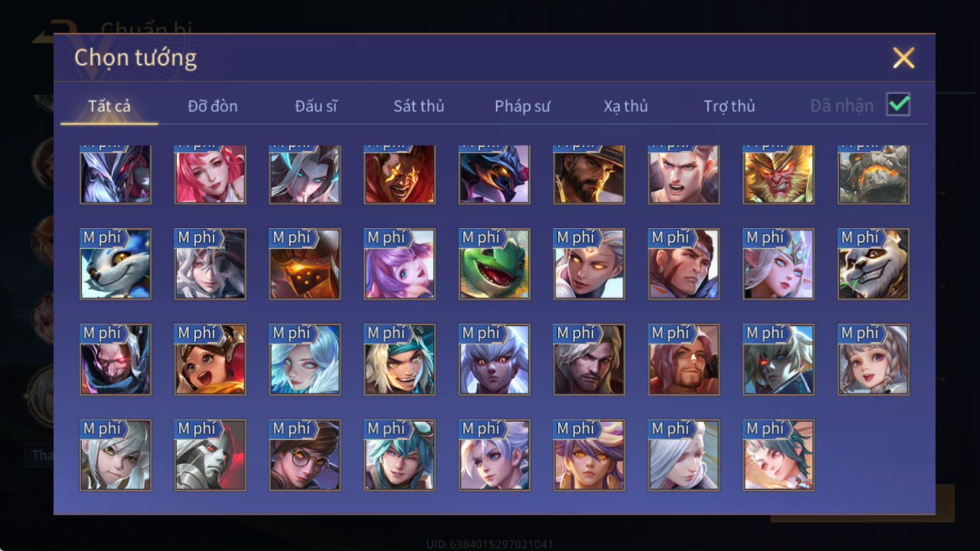The width and height of the screenshot is (980, 551).
Task: Open the Đấu sĩ tab
Action: pyautogui.click(x=316, y=106)
